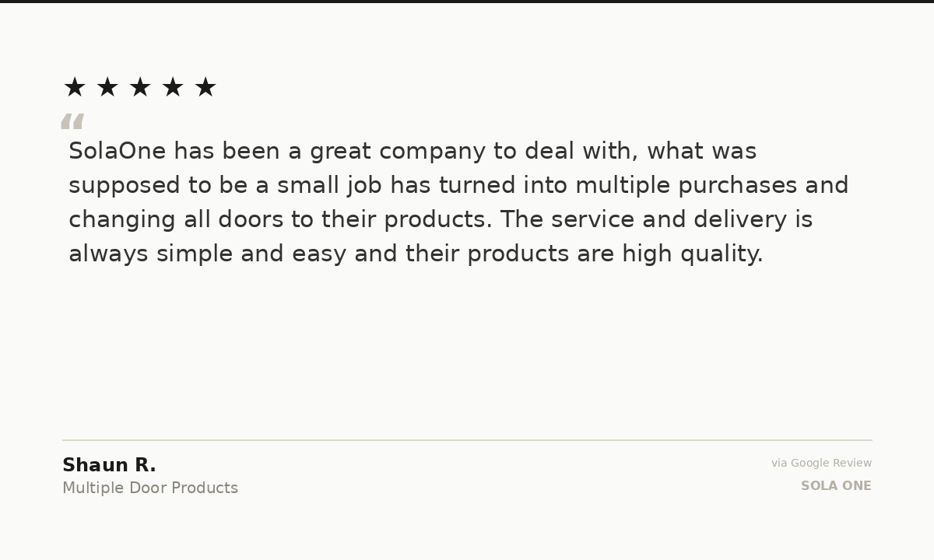Select the fifth rating star
The width and height of the screenshot is (934, 560).
205,87
